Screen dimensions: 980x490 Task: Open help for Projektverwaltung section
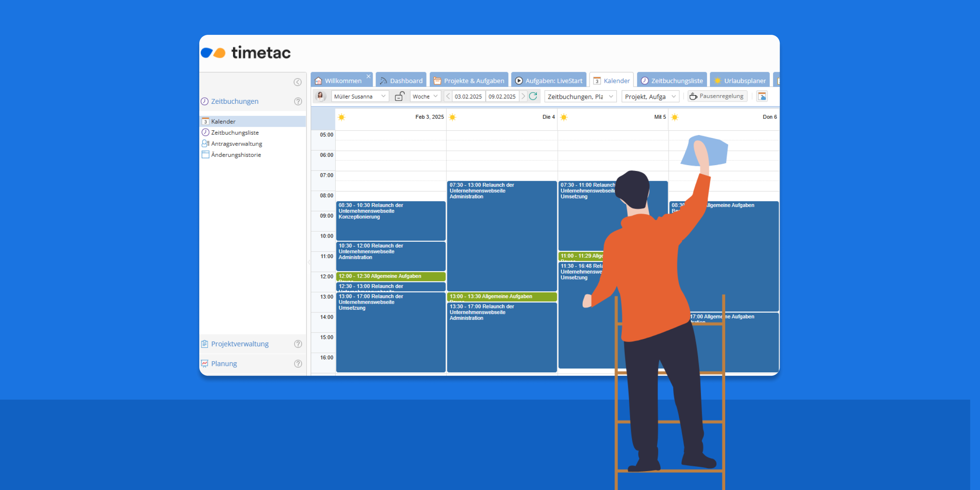[298, 344]
